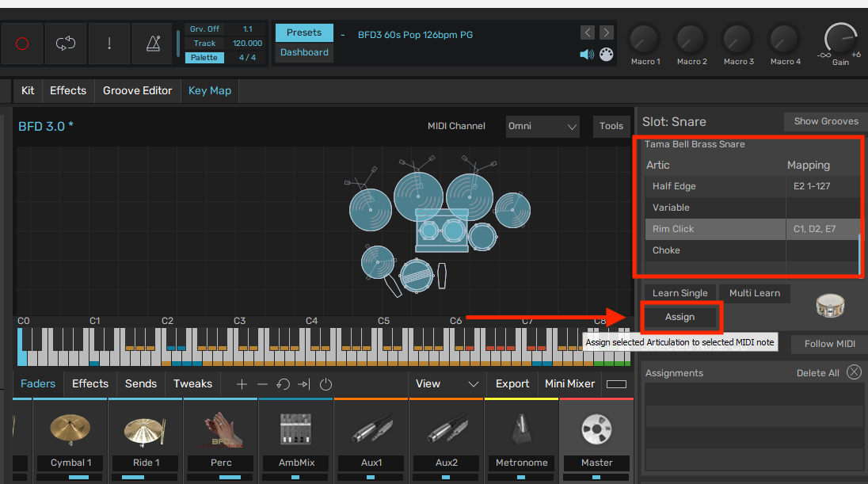Toggle the Track mode button
Viewport: 868px width, 484px height.
[x=204, y=44]
